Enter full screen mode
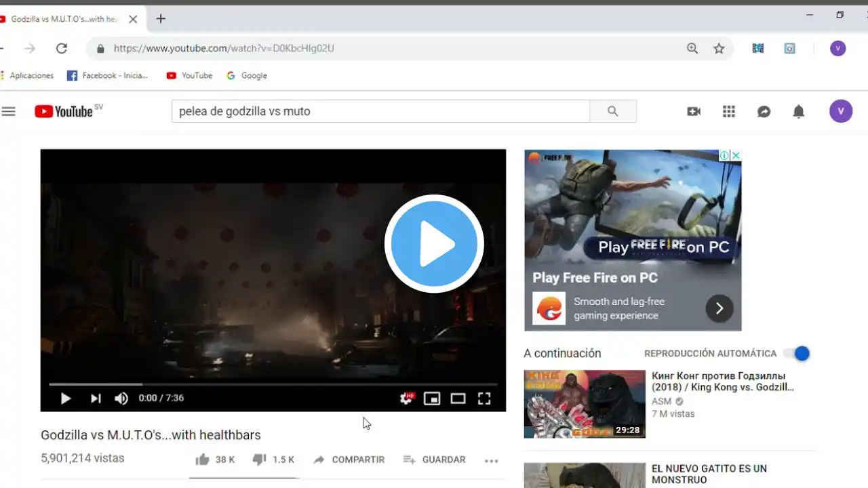This screenshot has width=868, height=488. [x=484, y=399]
